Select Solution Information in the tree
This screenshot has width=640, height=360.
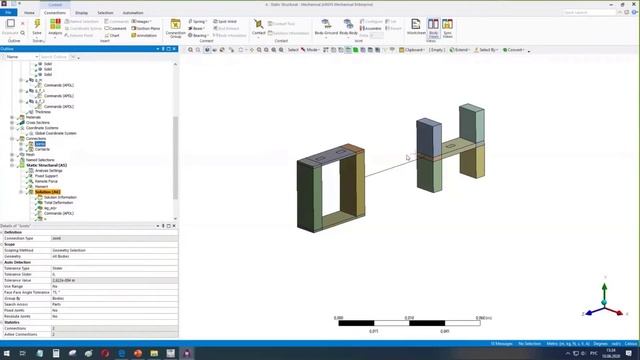tap(60, 197)
